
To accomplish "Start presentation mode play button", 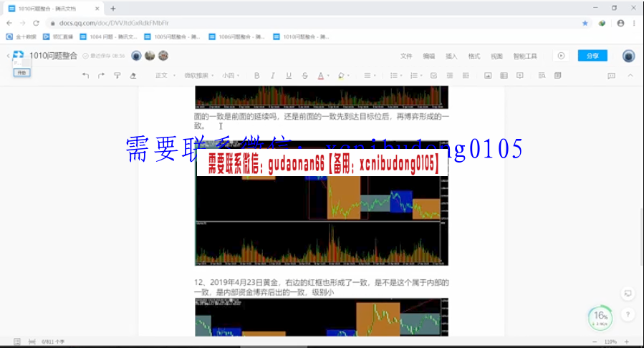I will 561,56.
